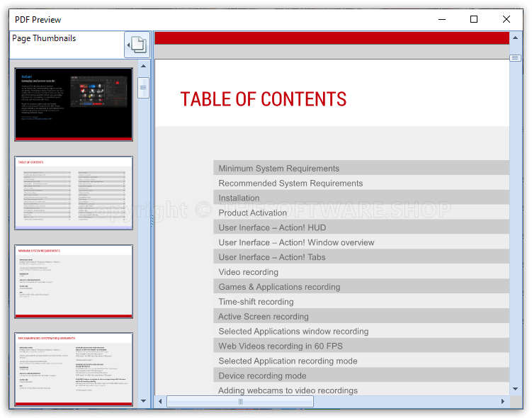Open the Active Screen recording entry
The image size is (532, 418).
click(361, 317)
